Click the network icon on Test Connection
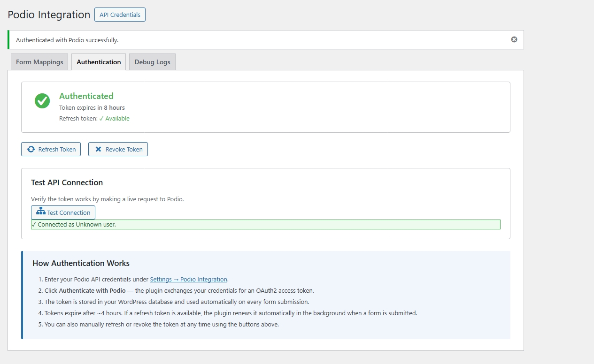Screen dimensions: 594x364 tap(41, 212)
